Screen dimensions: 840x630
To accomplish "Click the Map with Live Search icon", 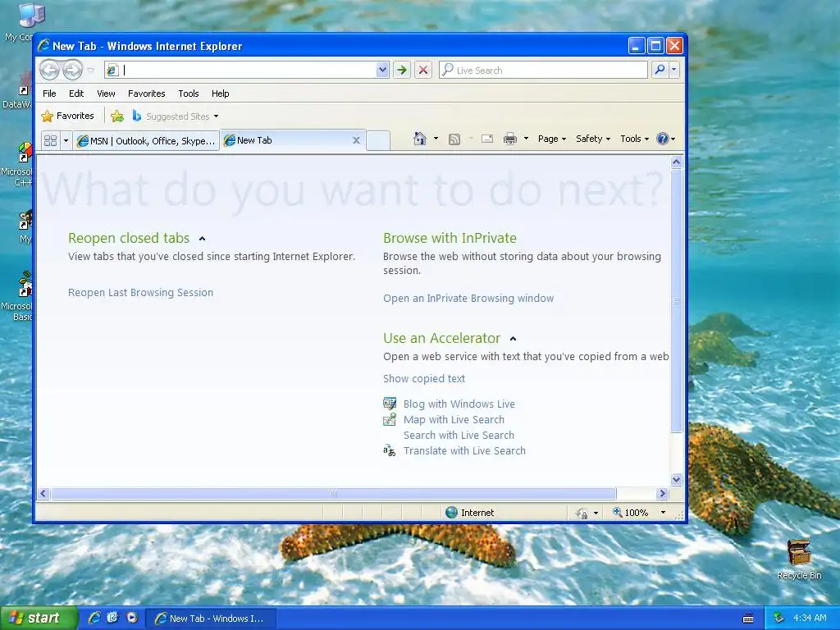I will pyautogui.click(x=390, y=419).
